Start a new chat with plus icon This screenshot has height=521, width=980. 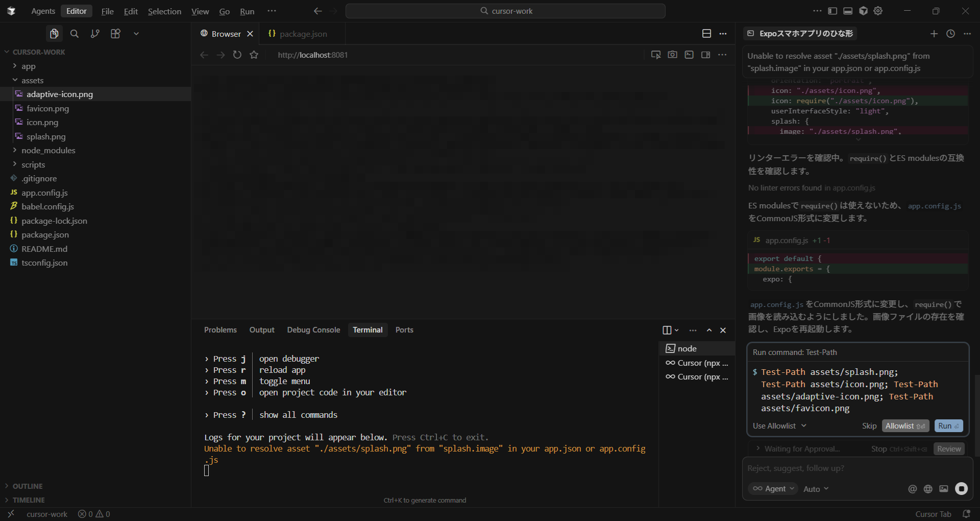pyautogui.click(x=934, y=34)
